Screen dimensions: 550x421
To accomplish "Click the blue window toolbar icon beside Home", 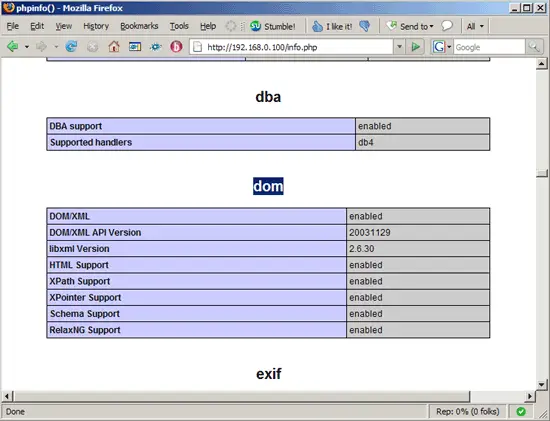I will [135, 47].
